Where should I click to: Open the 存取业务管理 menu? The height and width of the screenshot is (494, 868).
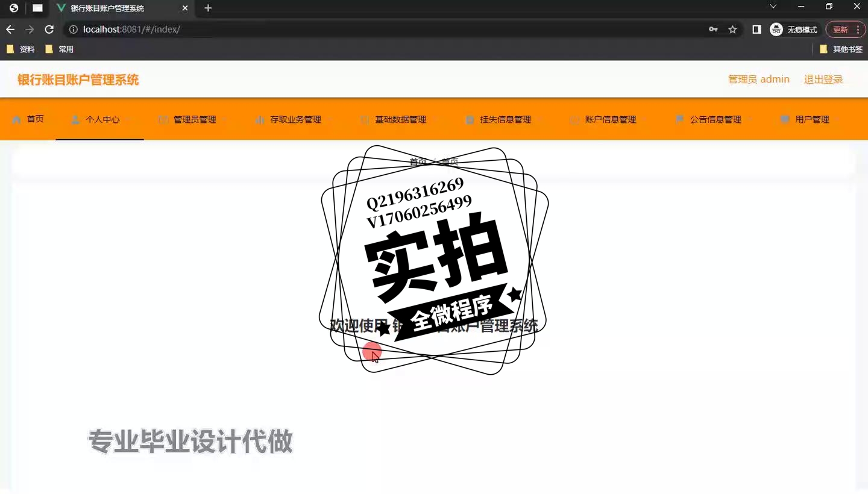click(293, 119)
